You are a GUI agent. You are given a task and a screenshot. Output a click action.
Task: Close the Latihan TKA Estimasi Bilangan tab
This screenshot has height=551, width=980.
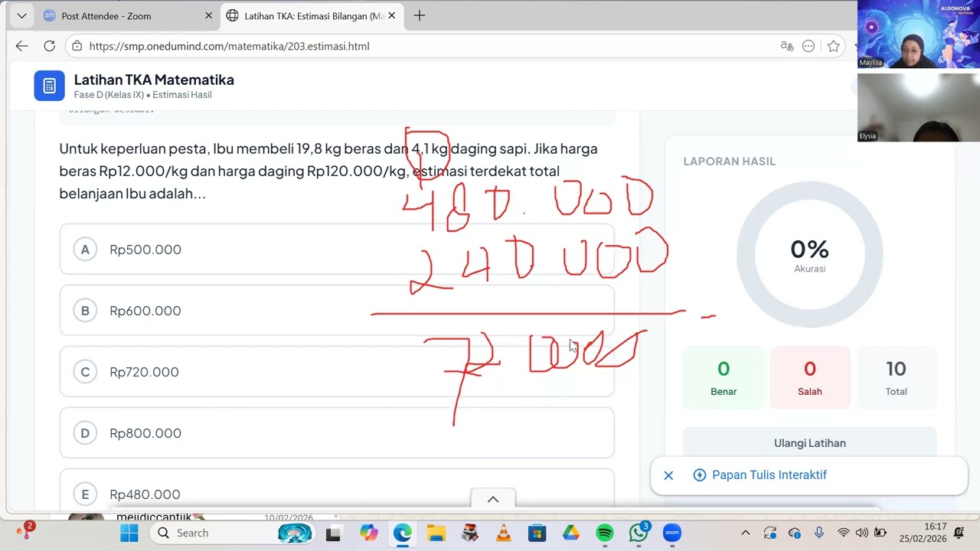392,16
